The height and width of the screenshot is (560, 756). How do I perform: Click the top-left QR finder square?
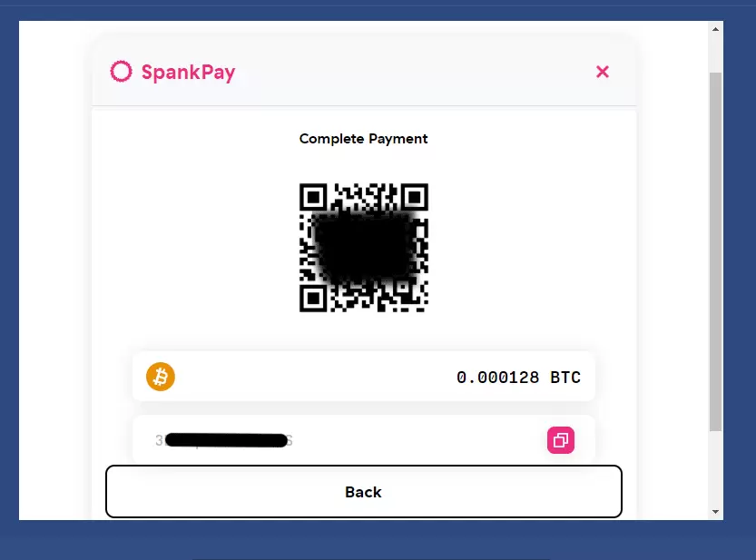313,197
